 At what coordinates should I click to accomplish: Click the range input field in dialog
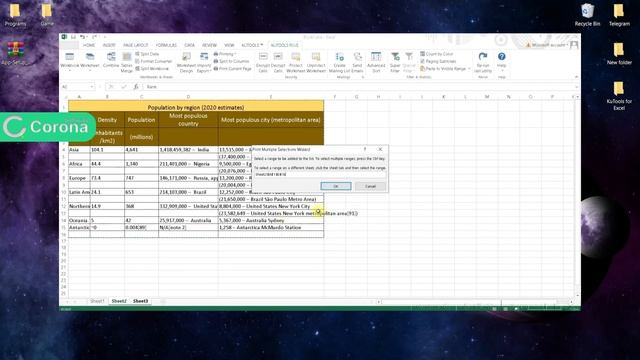320,174
